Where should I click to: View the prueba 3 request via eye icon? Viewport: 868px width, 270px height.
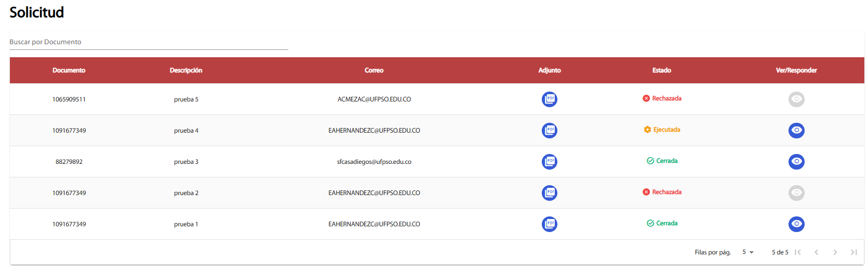coord(796,161)
